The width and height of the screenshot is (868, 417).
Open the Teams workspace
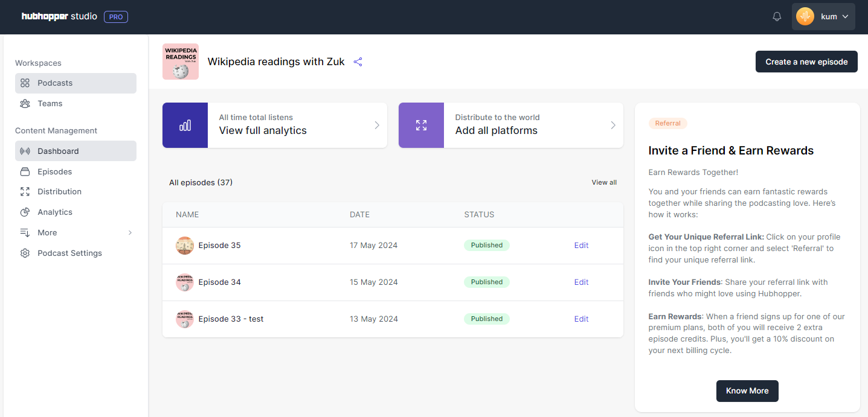[50, 104]
